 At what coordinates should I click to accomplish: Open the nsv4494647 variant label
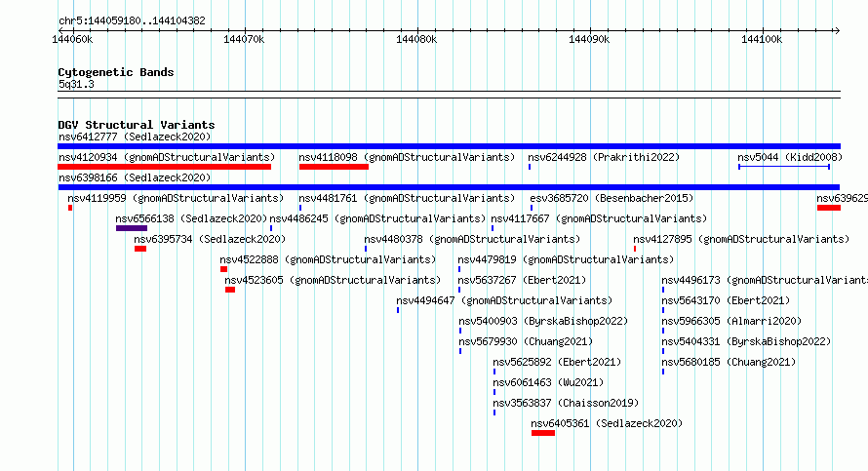pyautogui.click(x=504, y=300)
